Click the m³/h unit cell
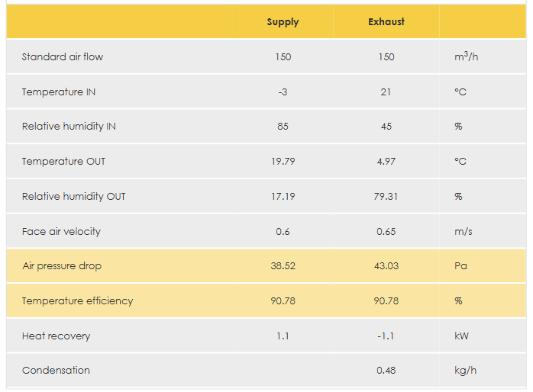533x392 pixels. (465, 57)
